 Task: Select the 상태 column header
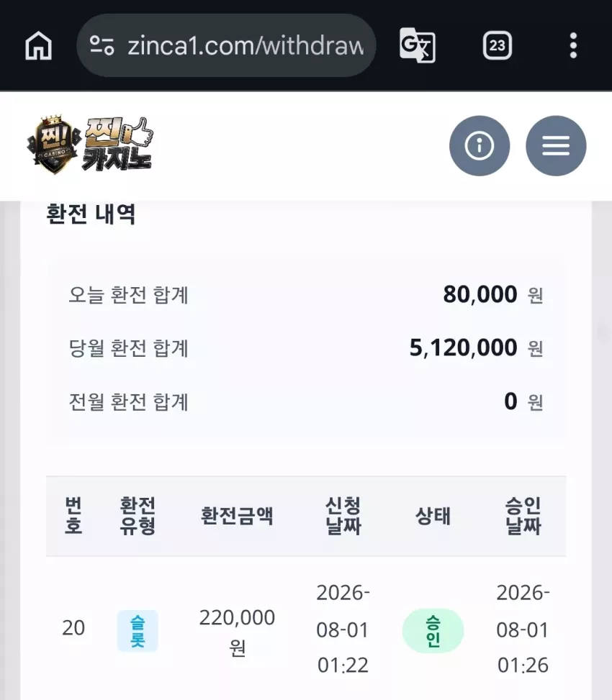point(433,516)
